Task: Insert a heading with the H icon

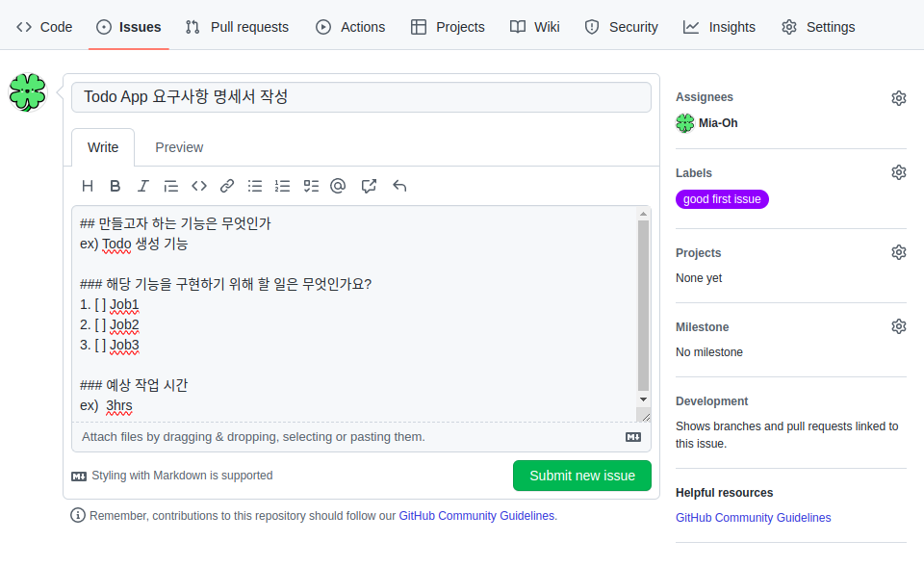Action: click(88, 186)
